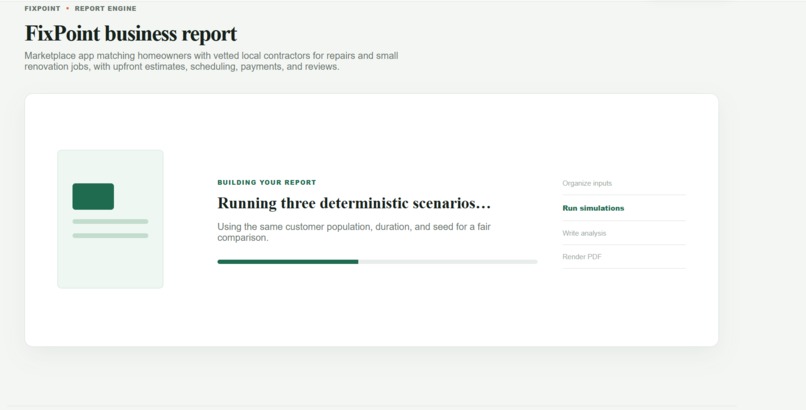Click the BUILDING YOUR REPORT label

click(x=267, y=182)
